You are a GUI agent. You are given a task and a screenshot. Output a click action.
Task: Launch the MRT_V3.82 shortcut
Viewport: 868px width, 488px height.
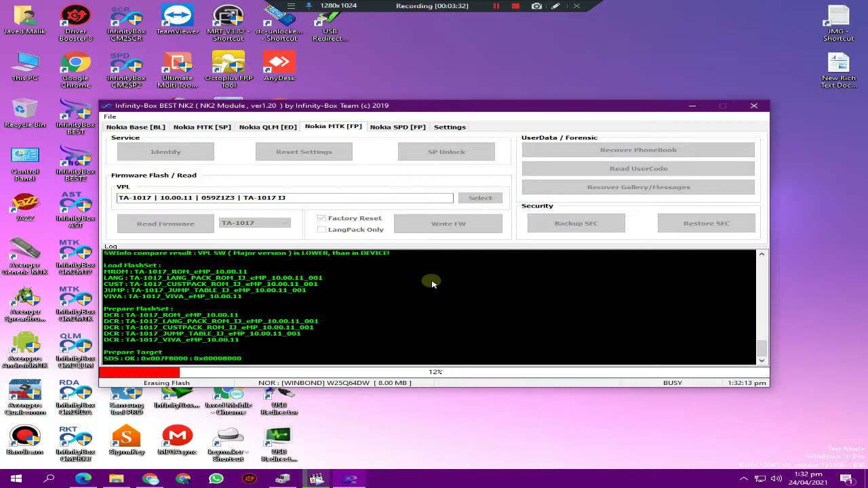(x=228, y=24)
